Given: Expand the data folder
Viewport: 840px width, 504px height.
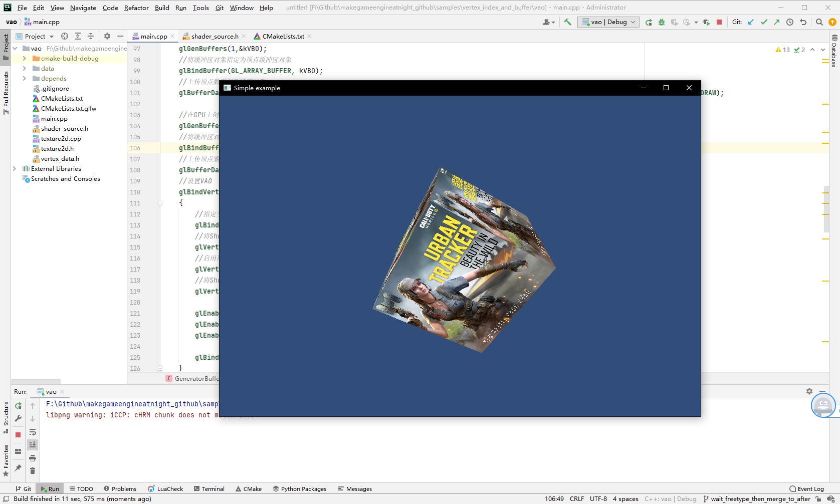Looking at the screenshot, I should point(24,69).
